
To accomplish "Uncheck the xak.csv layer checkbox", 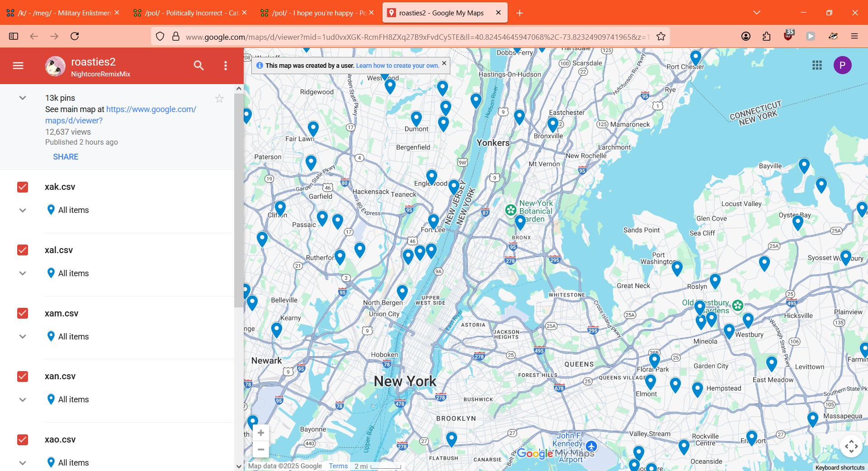I will tap(23, 187).
